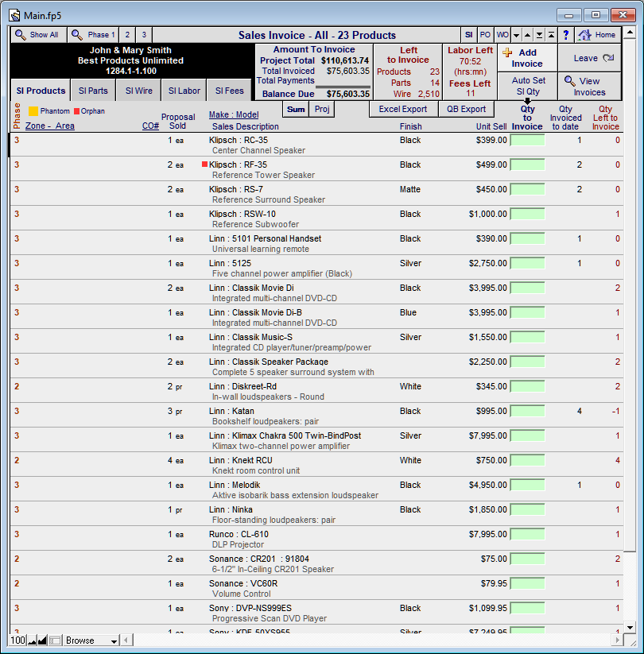Click Qty to Invoice field for Klipsch RSW-10

click(x=528, y=214)
